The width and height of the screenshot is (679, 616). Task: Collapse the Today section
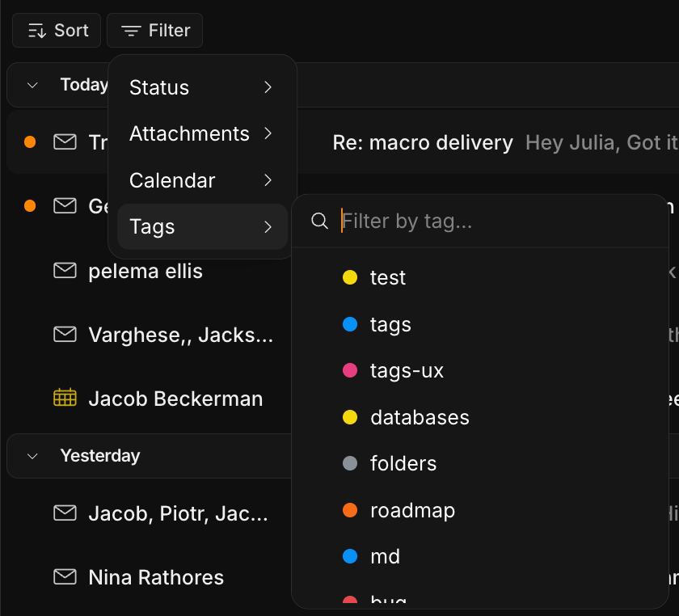tap(32, 85)
